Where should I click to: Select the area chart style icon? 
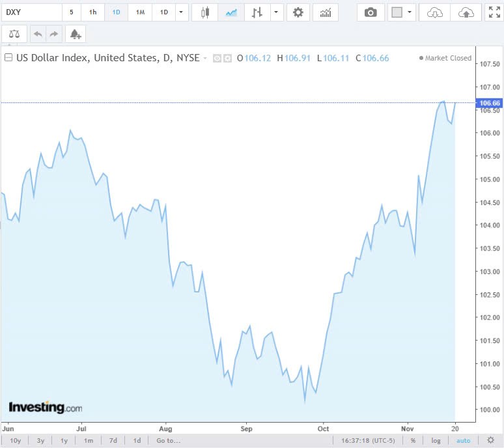(231, 12)
